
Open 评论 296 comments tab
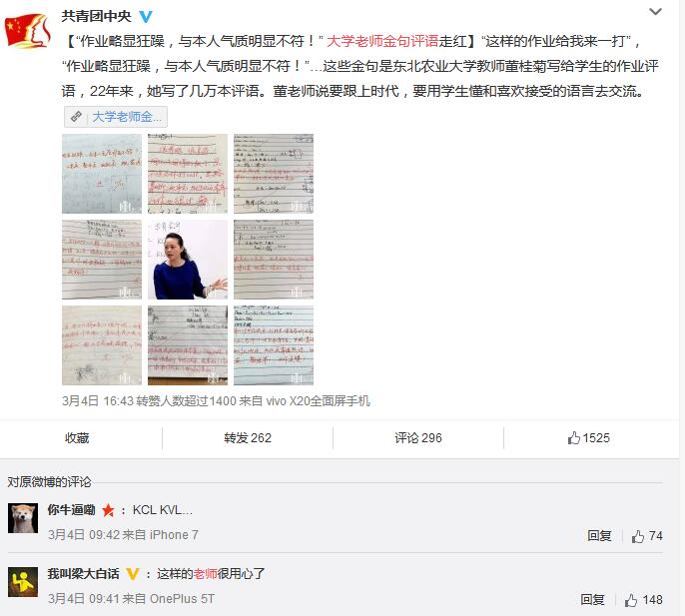coord(418,437)
